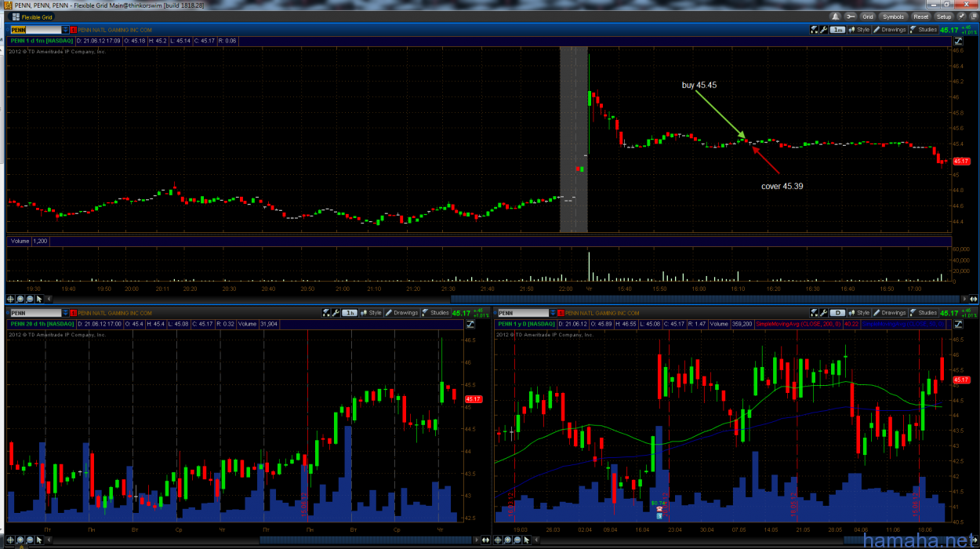This screenshot has width=980, height=549.
Task: Select the 1h timeframe button
Action: tap(350, 312)
